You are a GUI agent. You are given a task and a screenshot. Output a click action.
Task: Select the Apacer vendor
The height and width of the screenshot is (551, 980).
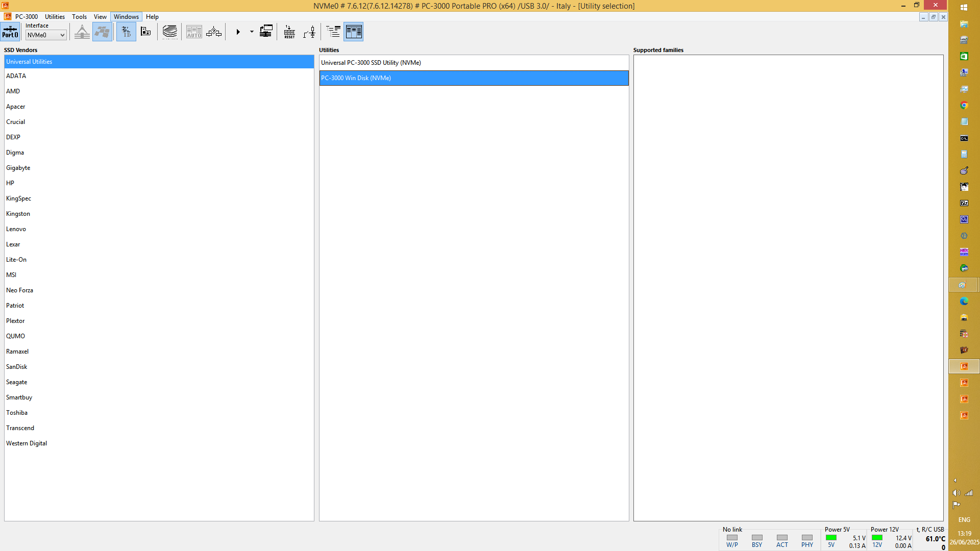click(159, 107)
